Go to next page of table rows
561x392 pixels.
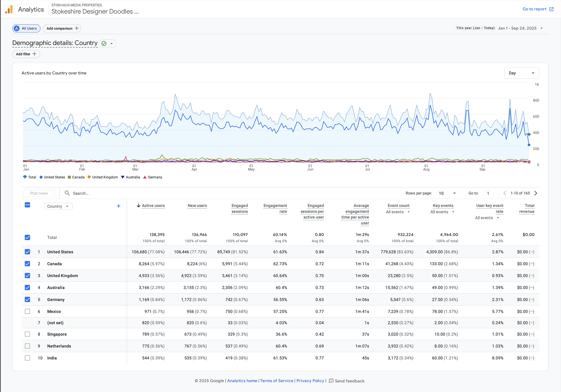536,193
